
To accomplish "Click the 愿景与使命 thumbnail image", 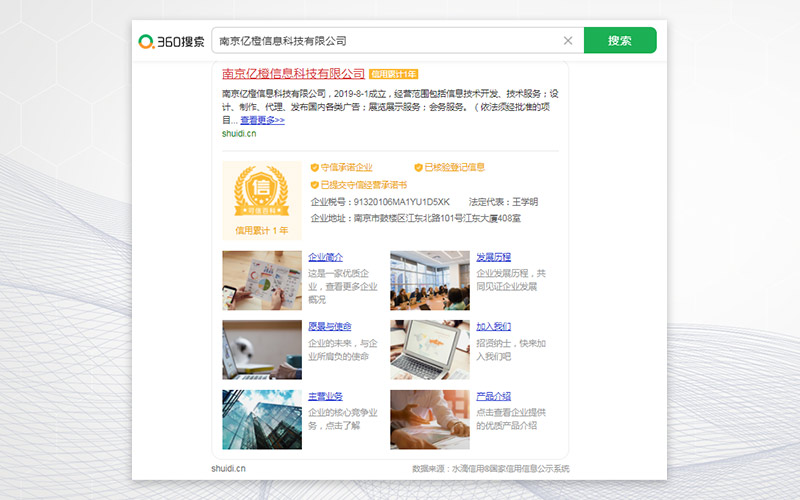I will pyautogui.click(x=262, y=350).
